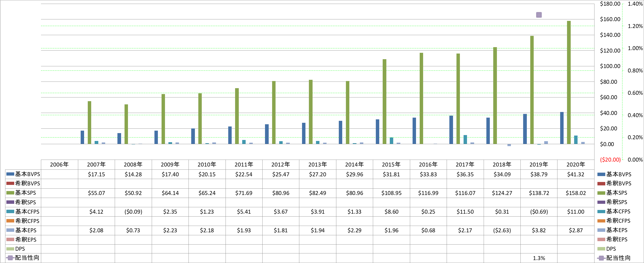
Task: Select CFPS cell $8.60
Action: point(391,212)
